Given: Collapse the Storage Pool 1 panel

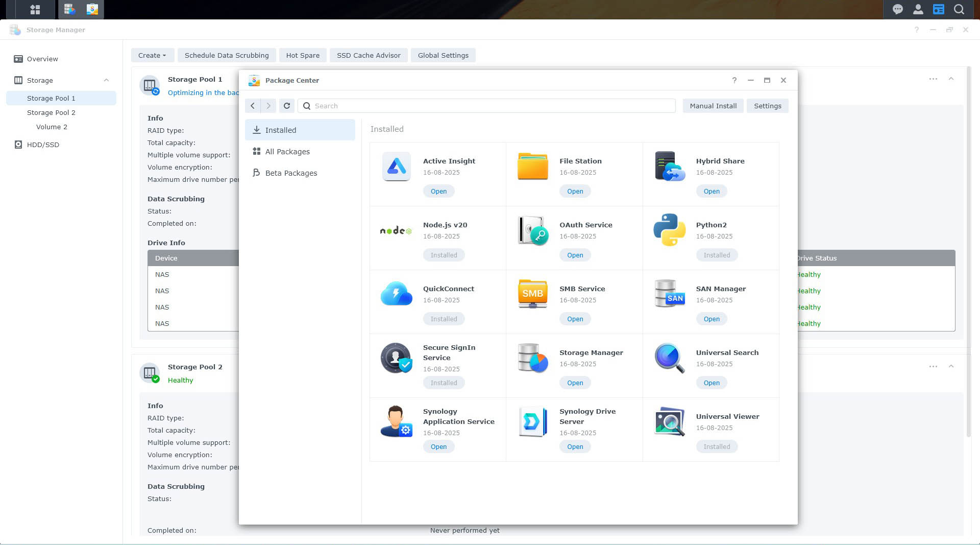Looking at the screenshot, I should (x=951, y=79).
